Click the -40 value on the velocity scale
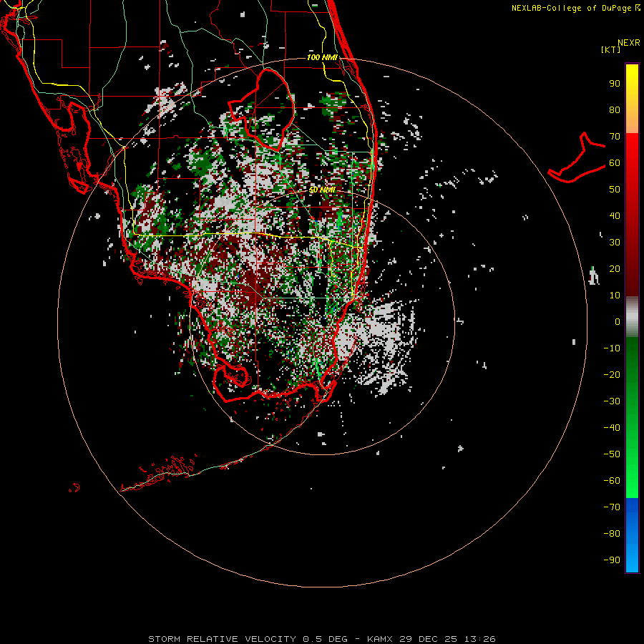The width and height of the screenshot is (644, 644). pyautogui.click(x=612, y=428)
